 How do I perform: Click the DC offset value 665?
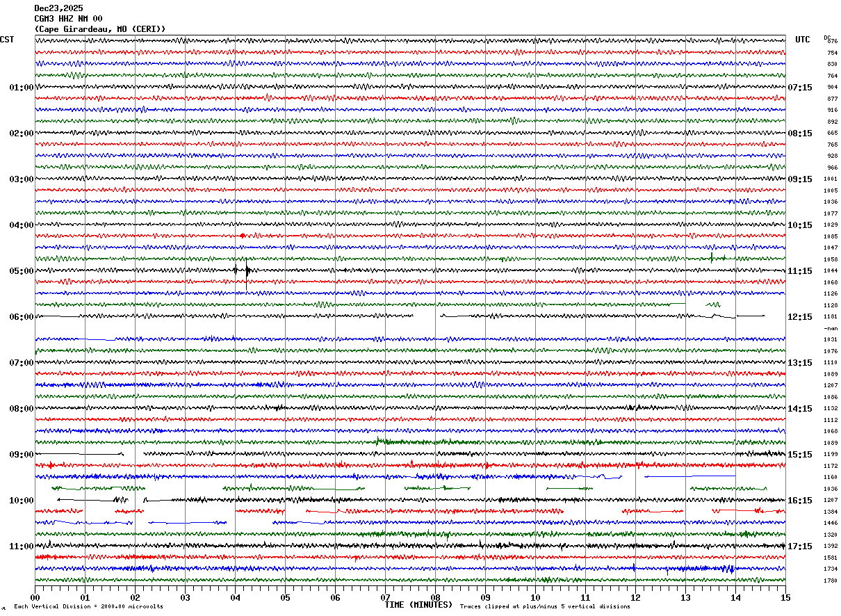pos(832,133)
